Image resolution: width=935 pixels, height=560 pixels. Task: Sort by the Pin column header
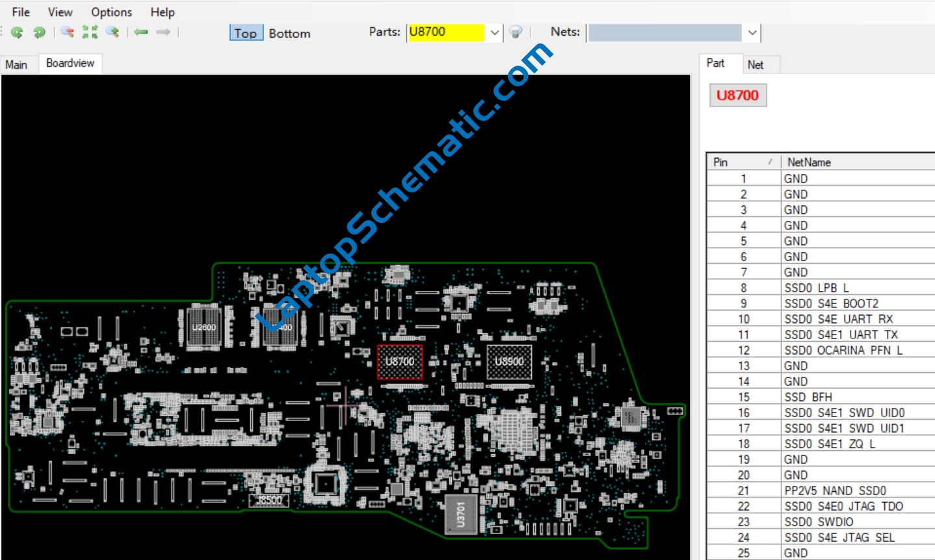click(x=743, y=162)
